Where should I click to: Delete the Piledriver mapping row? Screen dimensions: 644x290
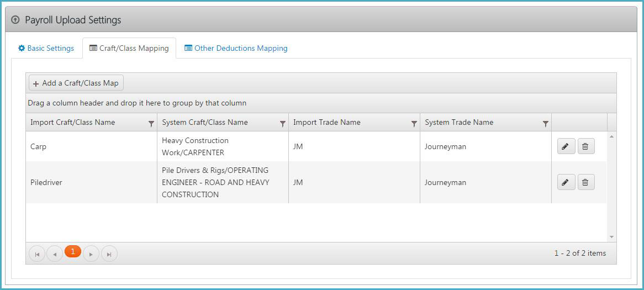(586, 182)
